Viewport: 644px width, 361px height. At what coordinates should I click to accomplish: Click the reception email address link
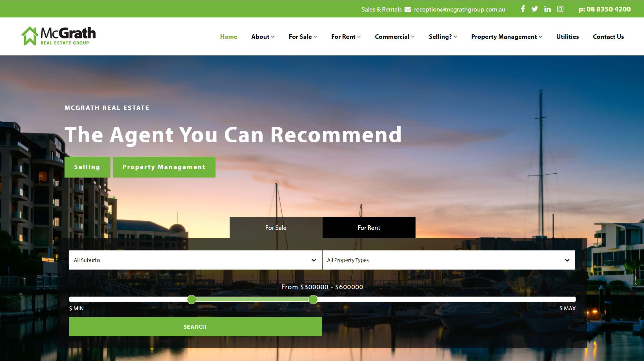pyautogui.click(x=459, y=9)
